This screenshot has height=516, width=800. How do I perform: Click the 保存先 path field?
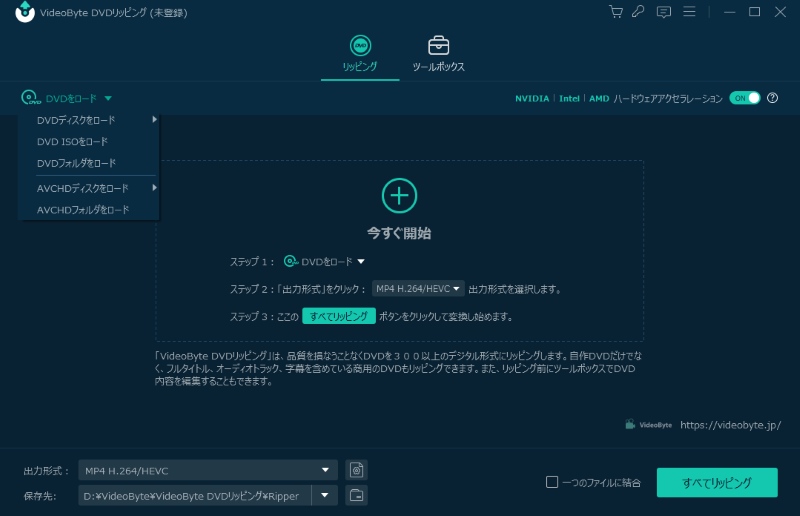195,496
